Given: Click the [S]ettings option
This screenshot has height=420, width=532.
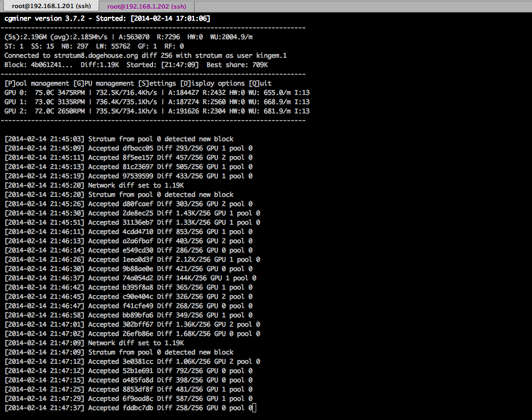Looking at the screenshot, I should click(158, 83).
